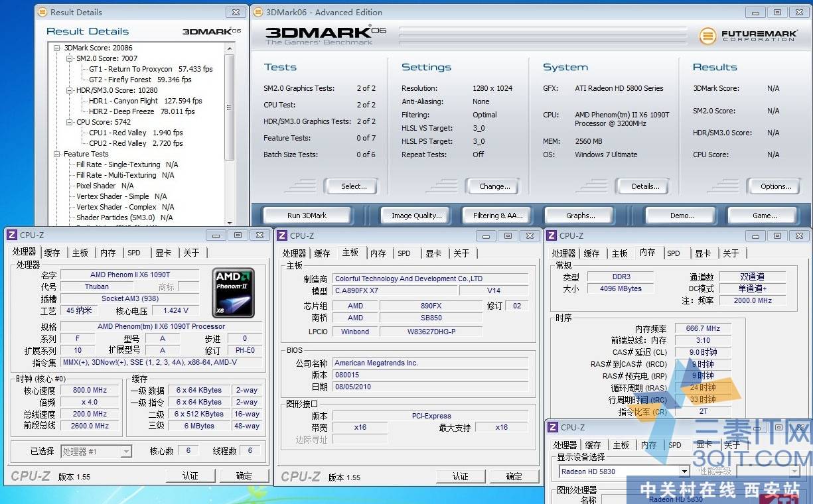Click the 3DMark06 Advanced Edition title icon
The width and height of the screenshot is (813, 504).
[258, 12]
